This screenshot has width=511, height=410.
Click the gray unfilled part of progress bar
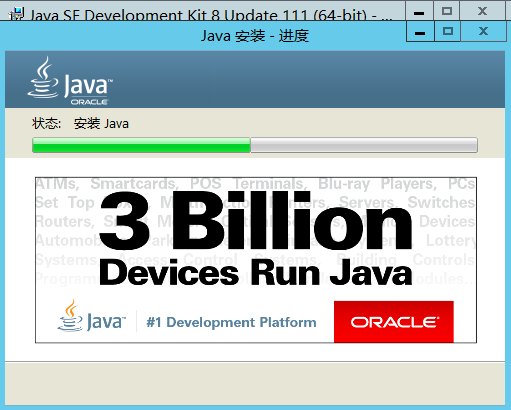click(x=364, y=145)
